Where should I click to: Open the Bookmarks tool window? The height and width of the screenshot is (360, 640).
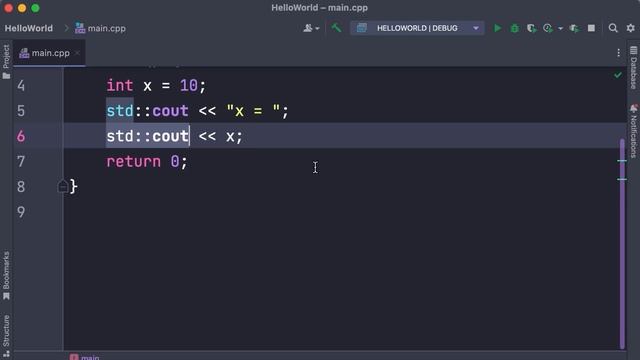6,276
